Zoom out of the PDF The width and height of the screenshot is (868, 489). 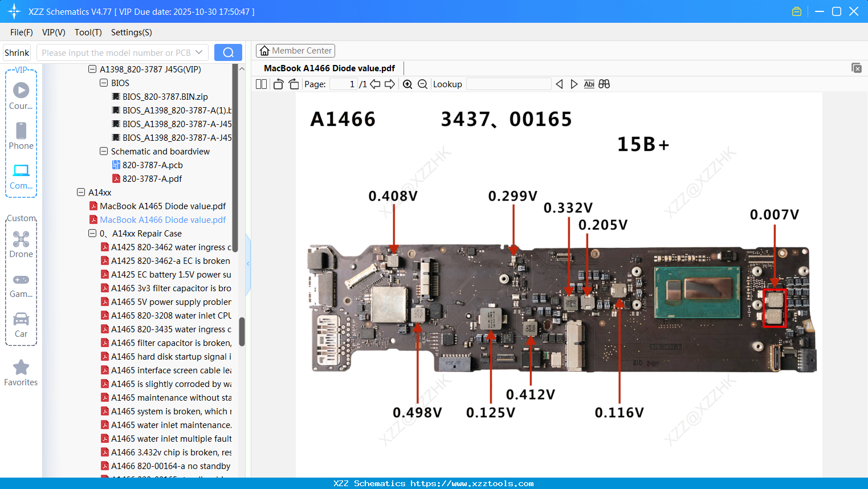tap(422, 84)
